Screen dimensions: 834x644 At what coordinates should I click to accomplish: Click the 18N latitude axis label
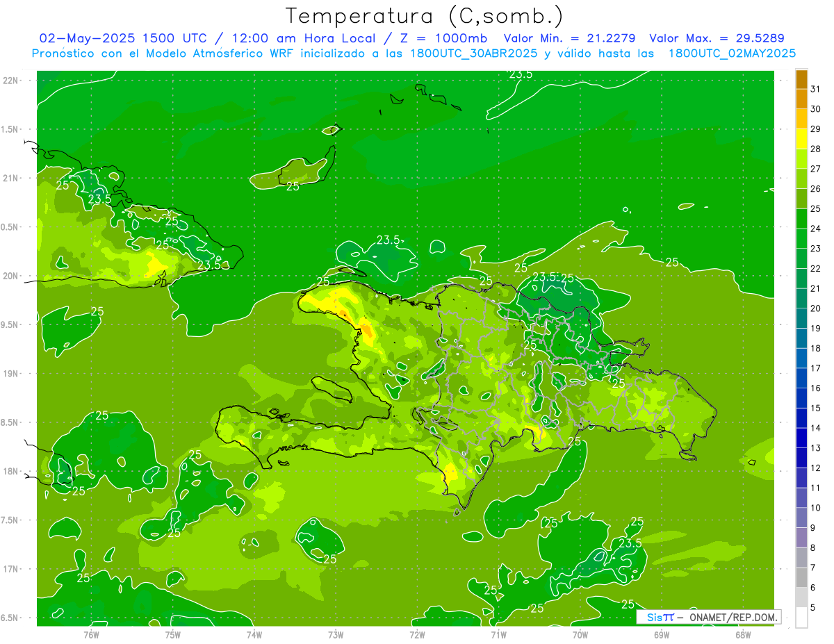tap(12, 471)
